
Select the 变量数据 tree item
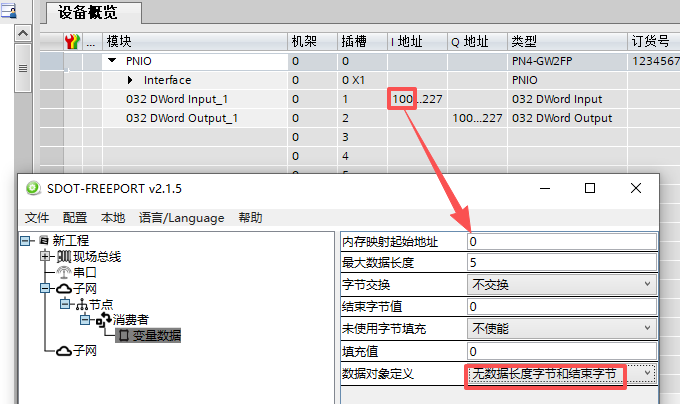(152, 336)
